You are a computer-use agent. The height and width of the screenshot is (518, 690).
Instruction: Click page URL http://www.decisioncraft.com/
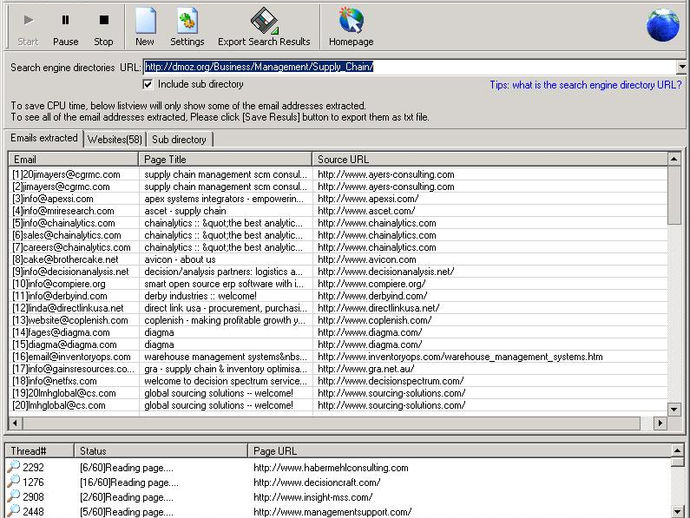(x=317, y=482)
